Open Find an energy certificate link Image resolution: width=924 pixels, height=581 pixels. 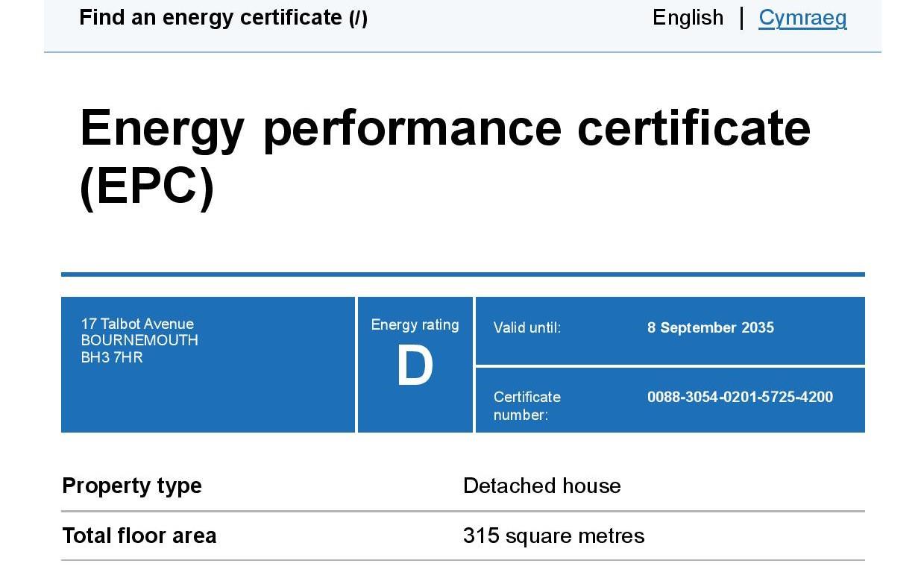[223, 18]
